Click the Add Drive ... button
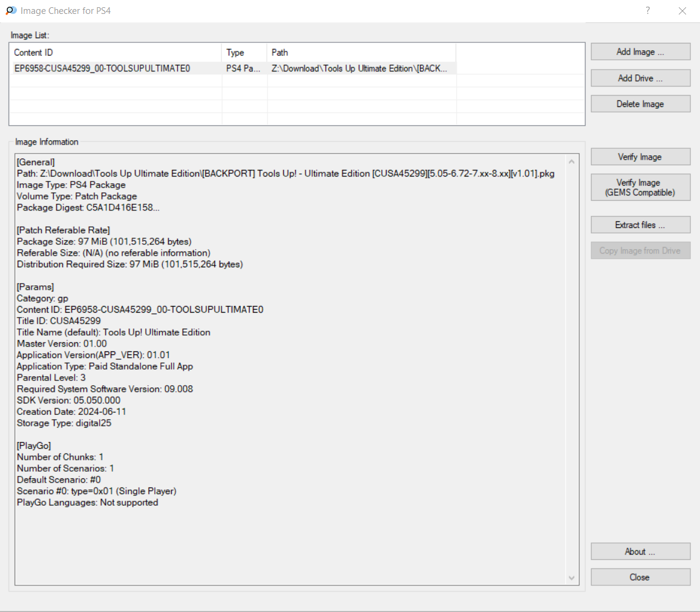 [640, 78]
